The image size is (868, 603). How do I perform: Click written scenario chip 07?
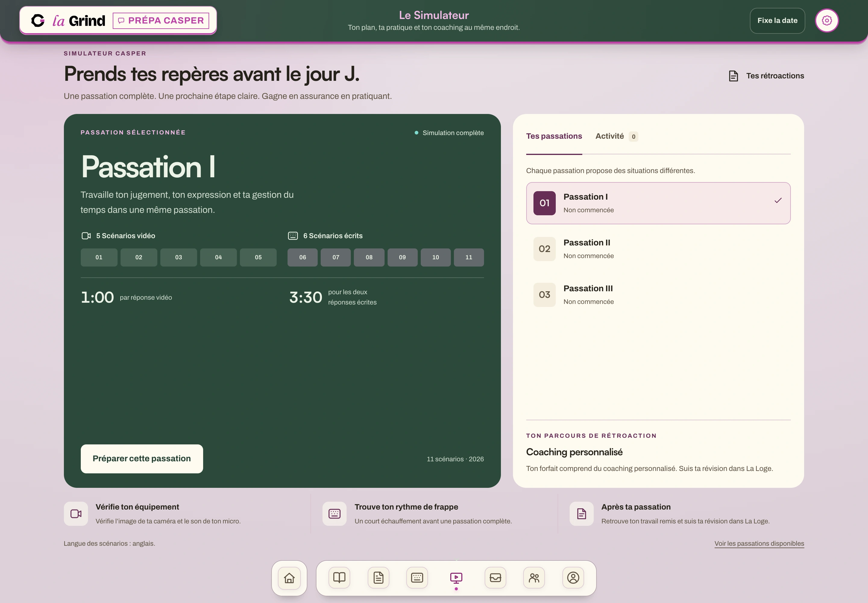(x=336, y=258)
